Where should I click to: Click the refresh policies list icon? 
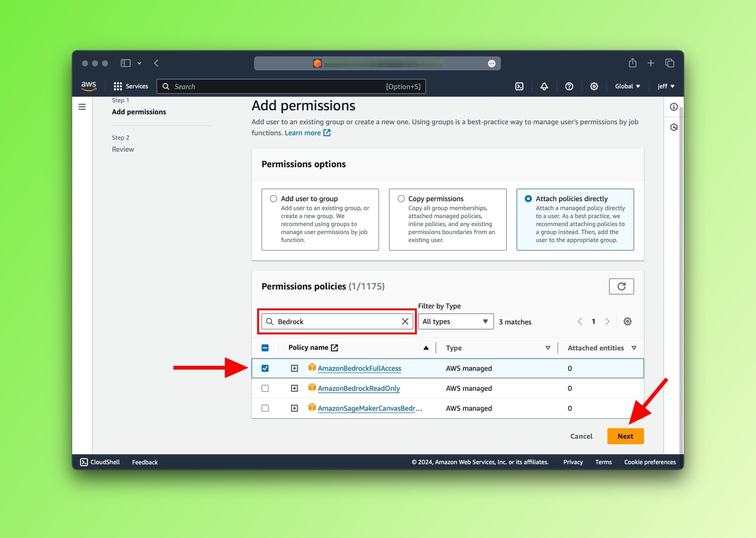click(x=621, y=286)
